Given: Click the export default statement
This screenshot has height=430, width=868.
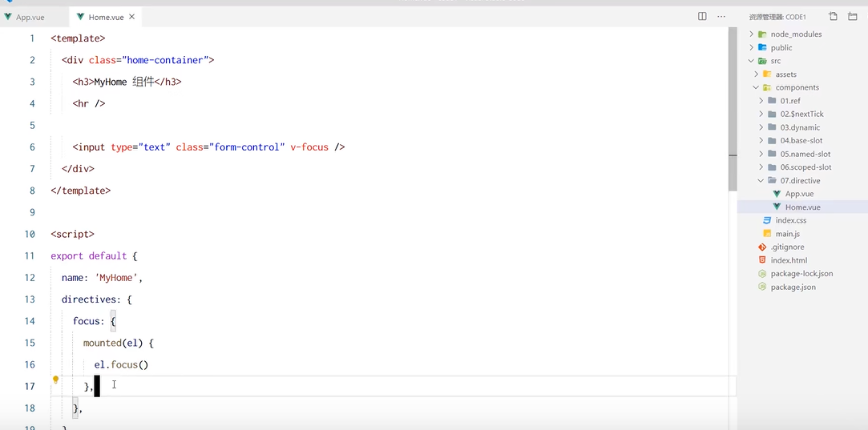Looking at the screenshot, I should [x=89, y=255].
